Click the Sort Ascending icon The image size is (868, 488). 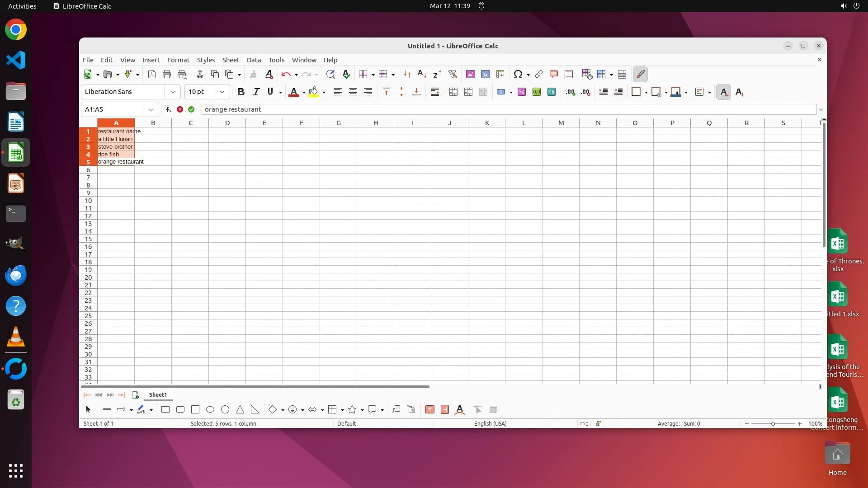[422, 75]
